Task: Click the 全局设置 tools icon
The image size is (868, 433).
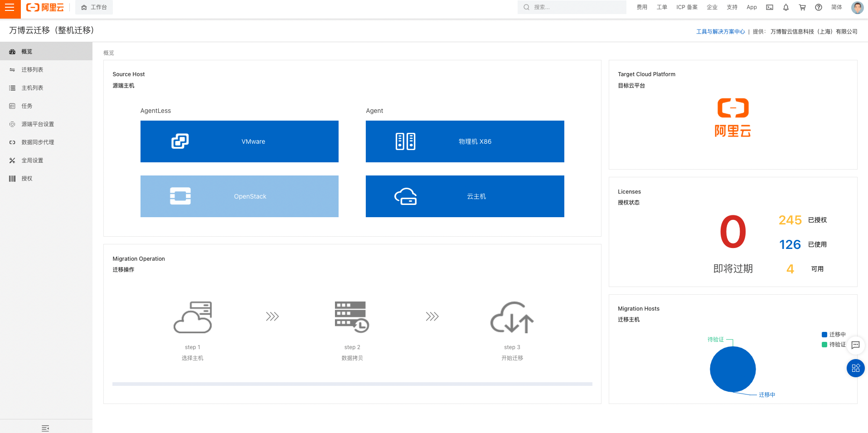Action: 12,161
